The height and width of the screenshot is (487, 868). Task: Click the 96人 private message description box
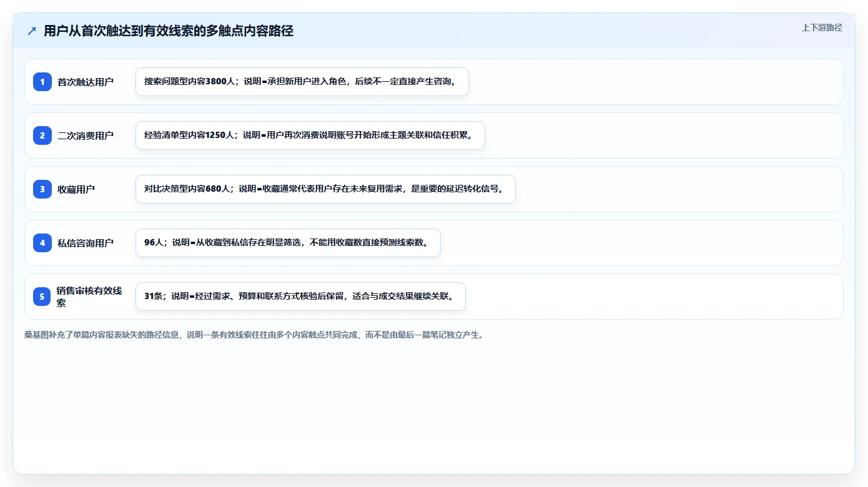click(288, 243)
